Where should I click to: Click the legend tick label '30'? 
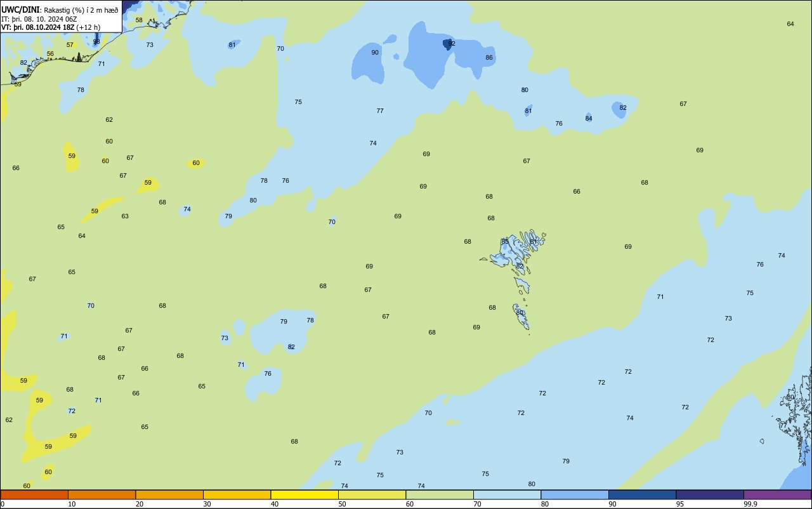coord(207,504)
